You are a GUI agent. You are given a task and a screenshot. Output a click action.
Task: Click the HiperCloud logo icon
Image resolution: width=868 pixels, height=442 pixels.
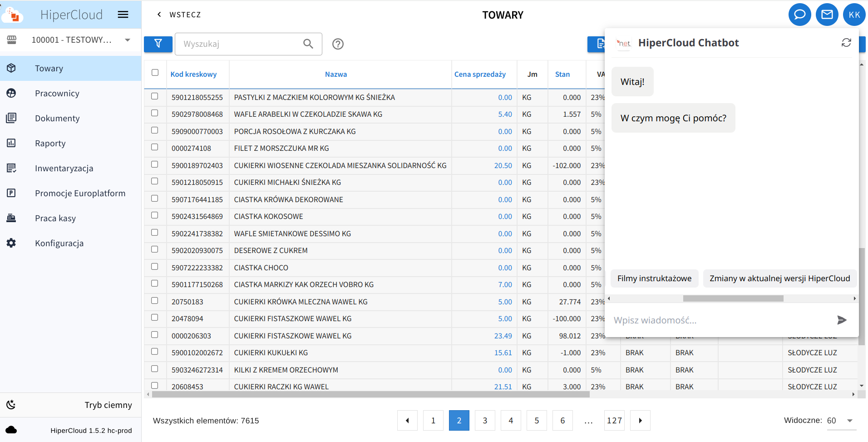click(x=13, y=15)
